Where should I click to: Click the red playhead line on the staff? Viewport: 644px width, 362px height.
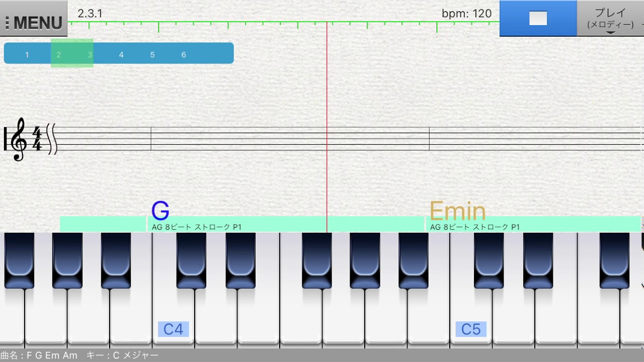[327, 139]
